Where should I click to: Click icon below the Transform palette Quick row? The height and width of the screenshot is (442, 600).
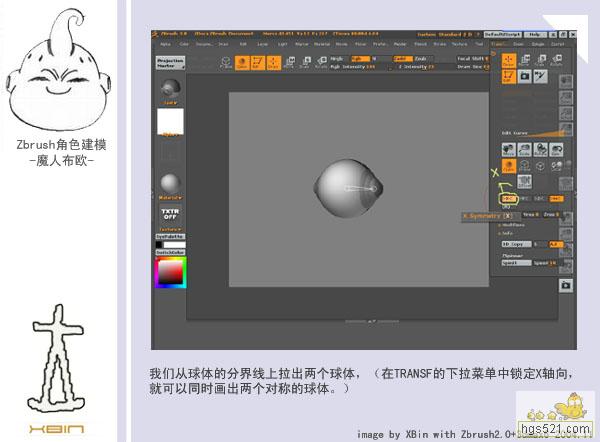525,182
